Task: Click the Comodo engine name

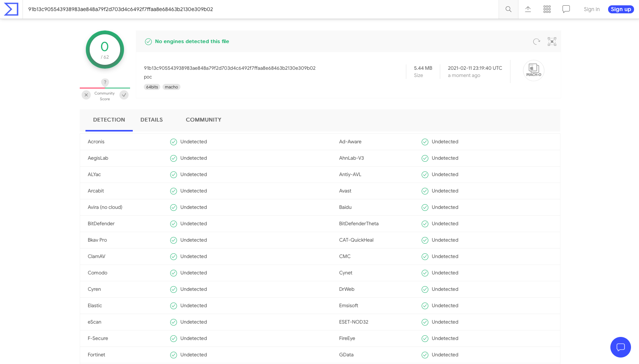Action: 98,273
